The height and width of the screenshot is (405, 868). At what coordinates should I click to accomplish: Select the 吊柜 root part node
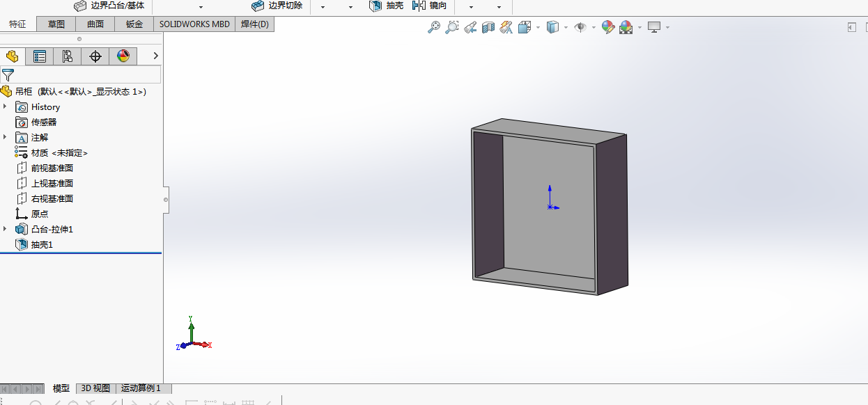[x=73, y=91]
